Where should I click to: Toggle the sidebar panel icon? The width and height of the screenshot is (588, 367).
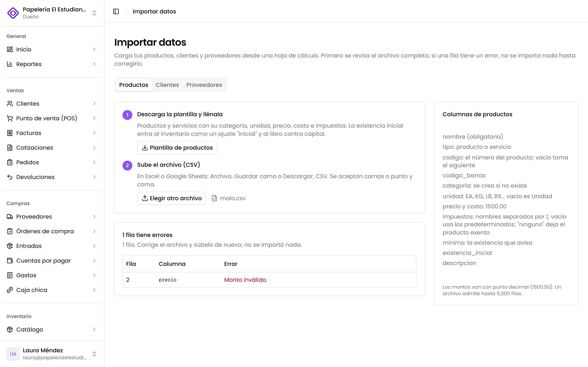pyautogui.click(x=116, y=11)
